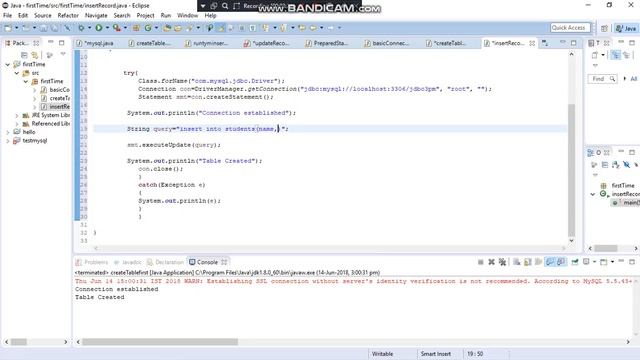Click the editor vertical scrollbar thumb
640x360 pixels.
pos(571,169)
